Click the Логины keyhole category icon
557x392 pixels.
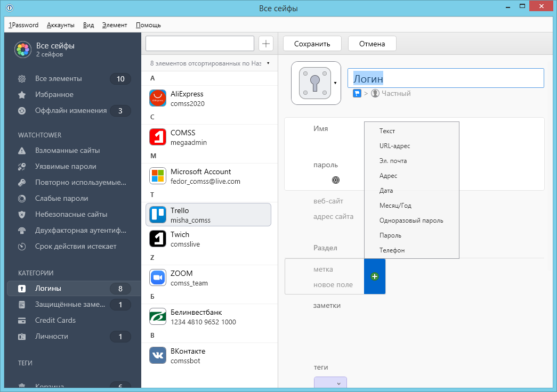point(22,289)
